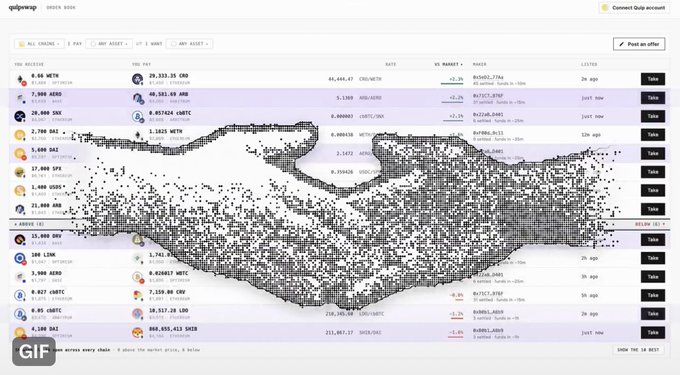
Task: Click the LISTED column header
Action: pos(589,64)
